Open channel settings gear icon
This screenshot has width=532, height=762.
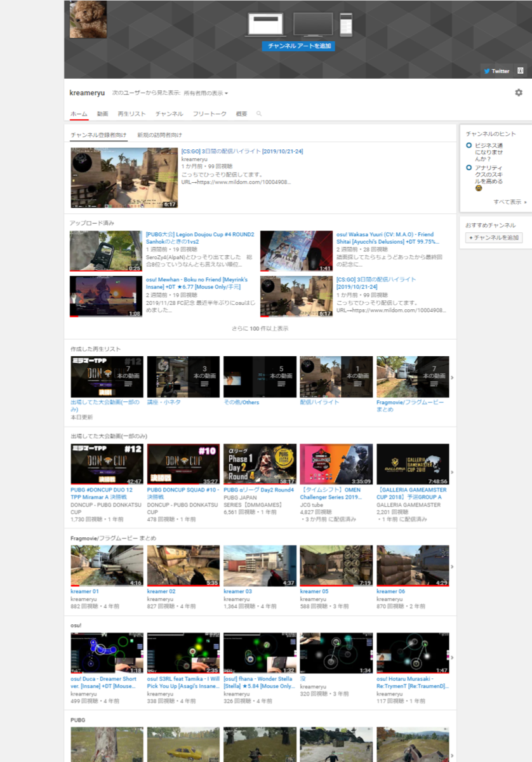[x=519, y=93]
